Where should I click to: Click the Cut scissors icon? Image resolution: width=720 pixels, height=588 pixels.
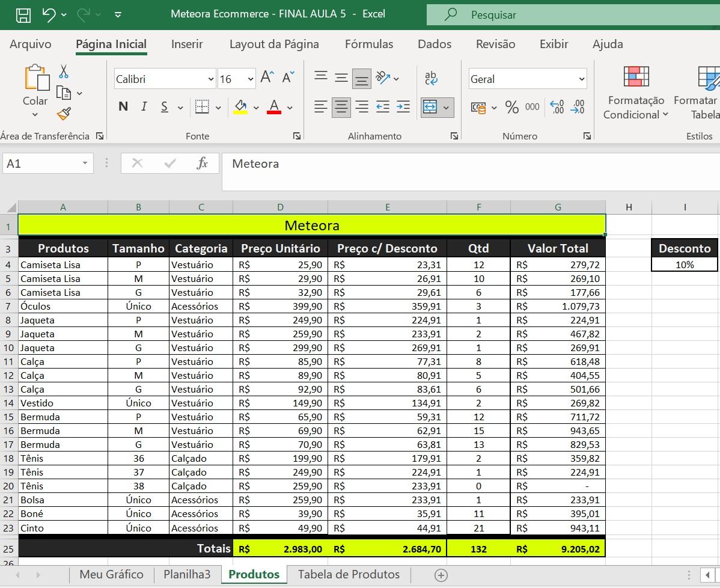tap(64, 72)
